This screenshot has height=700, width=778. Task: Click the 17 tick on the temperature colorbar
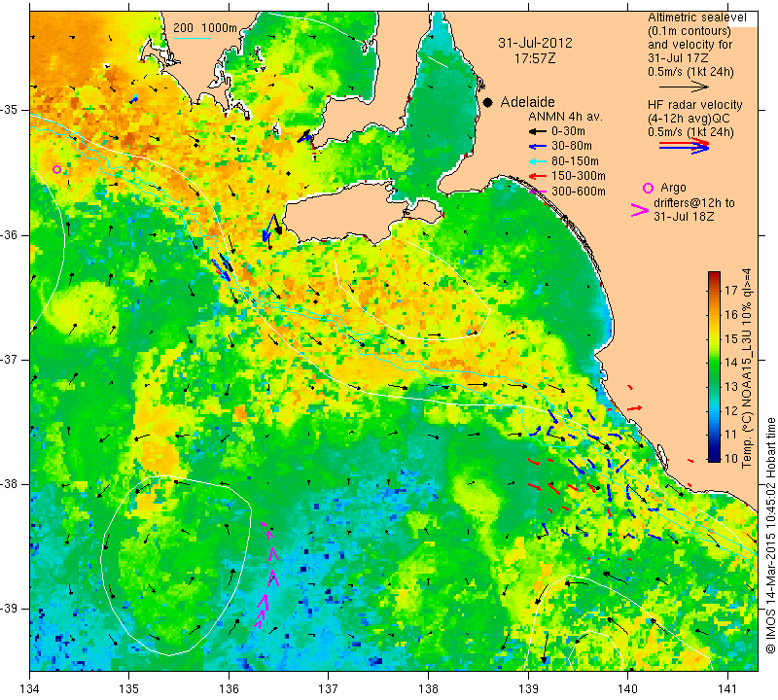pos(731,291)
